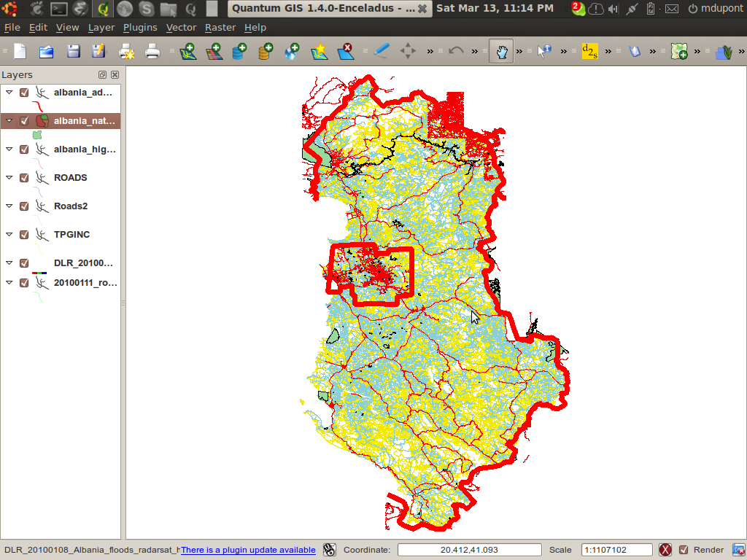Collapse the DLR_20100... layer legend

point(9,262)
